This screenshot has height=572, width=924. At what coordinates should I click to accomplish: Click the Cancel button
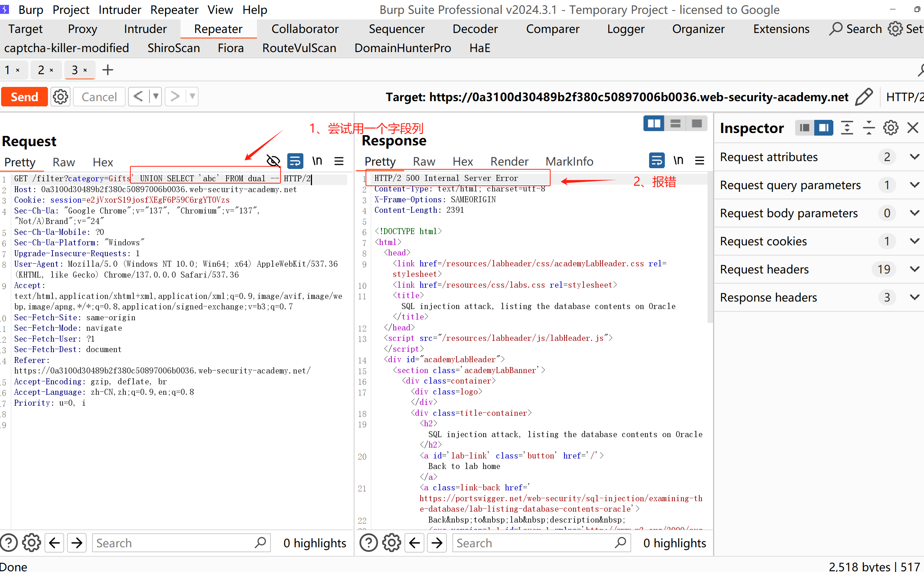click(x=99, y=97)
